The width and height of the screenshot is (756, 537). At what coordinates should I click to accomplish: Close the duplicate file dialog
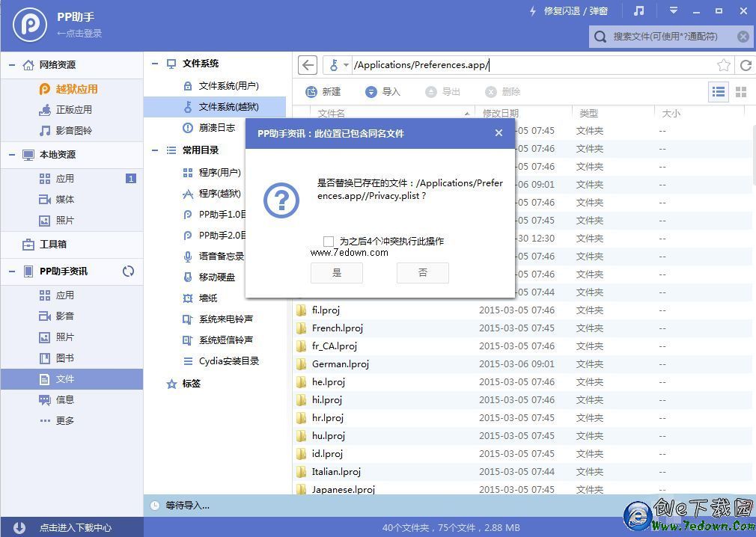pyautogui.click(x=499, y=133)
